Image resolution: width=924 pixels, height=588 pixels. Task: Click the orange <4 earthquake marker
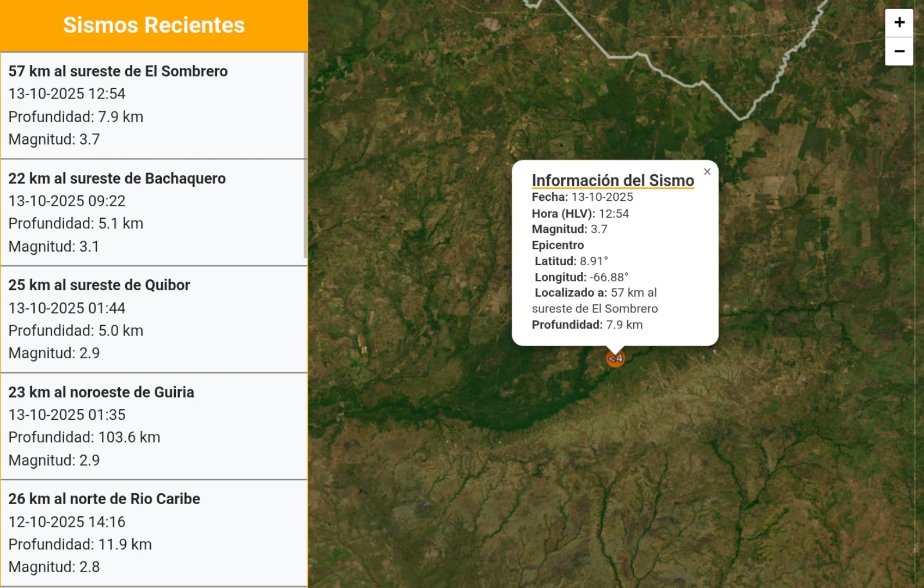(x=615, y=358)
